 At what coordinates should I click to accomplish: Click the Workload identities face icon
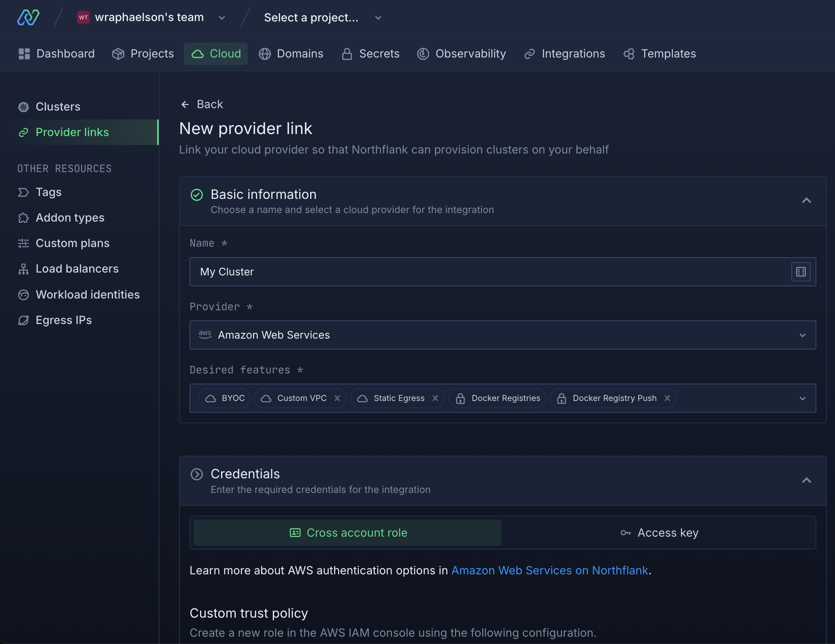point(23,295)
